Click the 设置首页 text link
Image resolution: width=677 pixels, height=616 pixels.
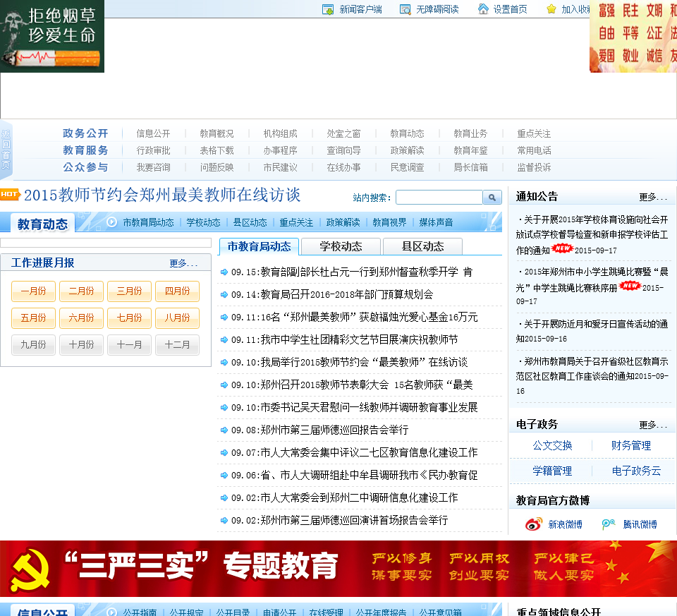(x=510, y=9)
